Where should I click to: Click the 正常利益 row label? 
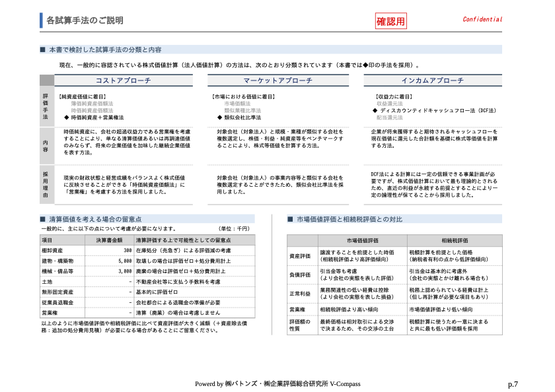[300, 294]
